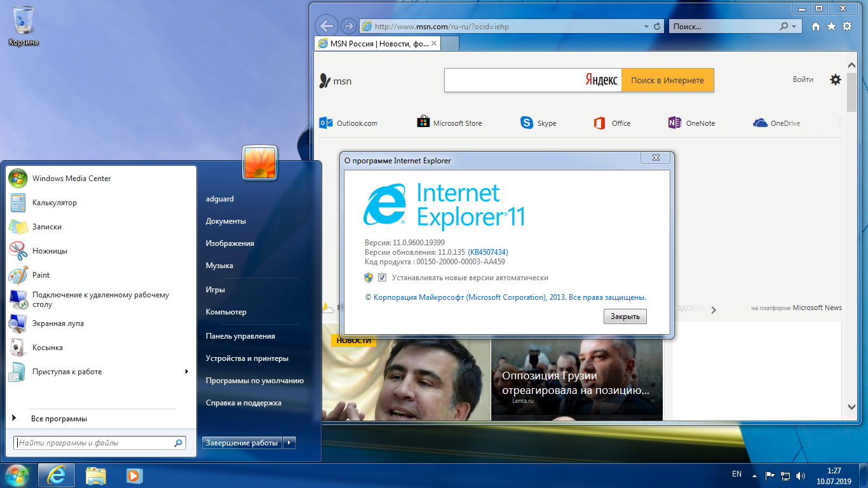
Task: Open Музыка in Start menu
Action: (x=219, y=266)
